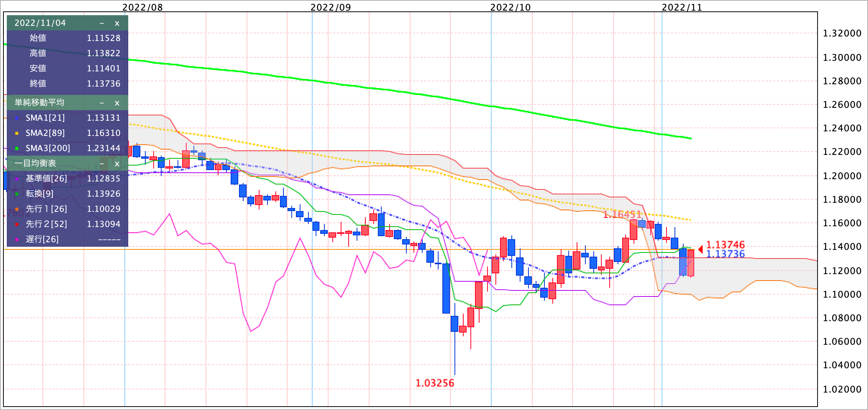
Task: Click the 2022/09 date axis label
Action: pos(331,7)
